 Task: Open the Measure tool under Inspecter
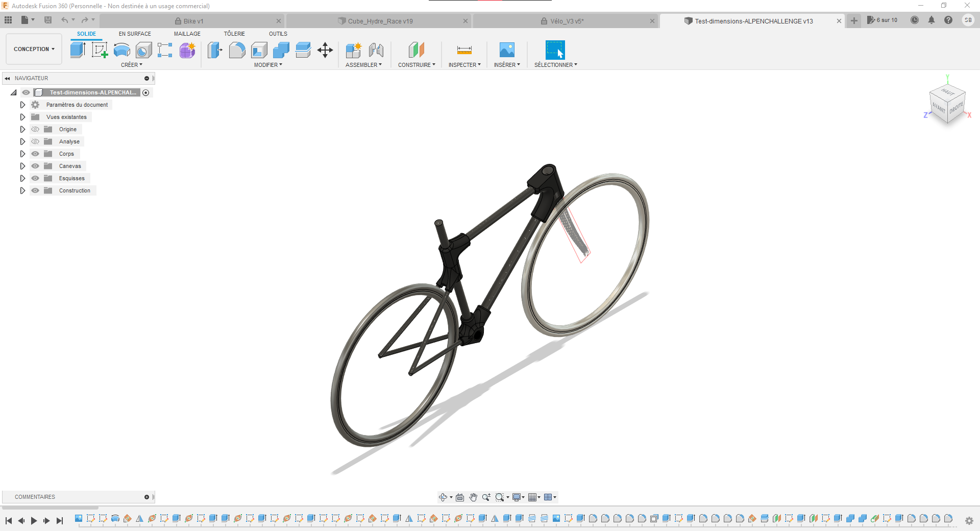(464, 50)
